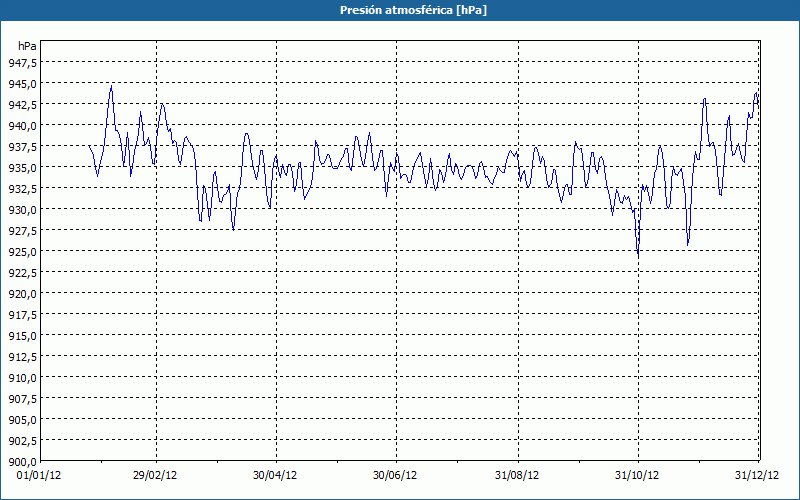
Task: Click the 940,0 axis value
Action: (x=22, y=125)
